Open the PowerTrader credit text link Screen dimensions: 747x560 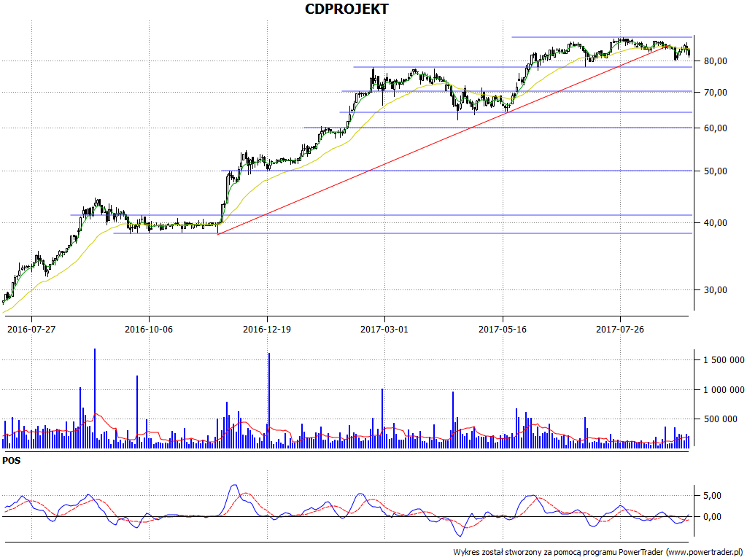600,553
